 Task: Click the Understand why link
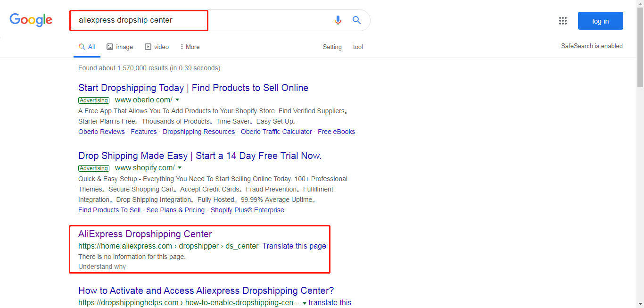102,266
